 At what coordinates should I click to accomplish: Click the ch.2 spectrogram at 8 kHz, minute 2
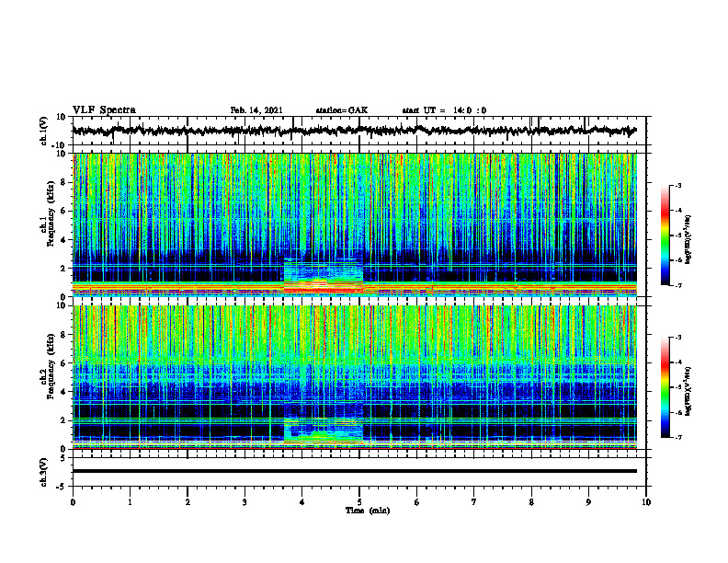188,335
